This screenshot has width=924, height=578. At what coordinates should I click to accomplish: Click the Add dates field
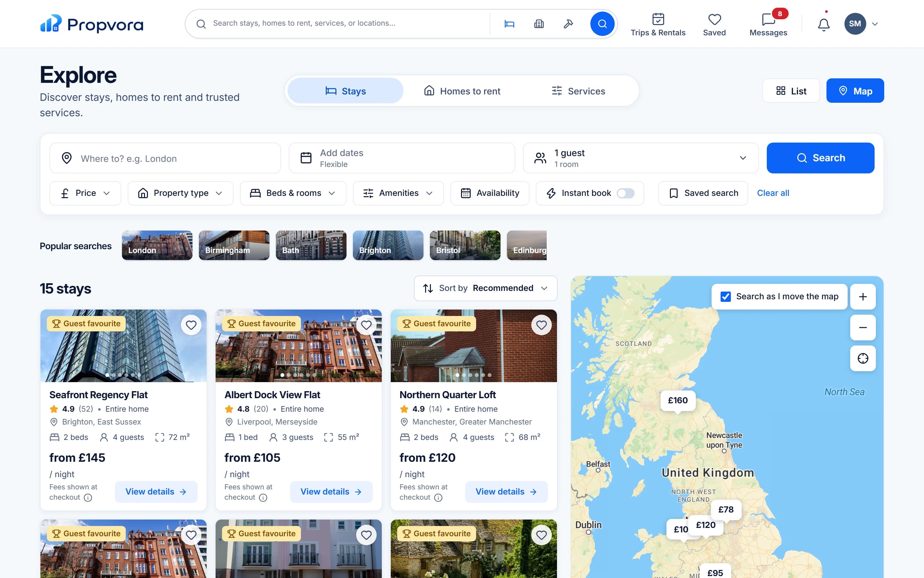[x=402, y=158]
